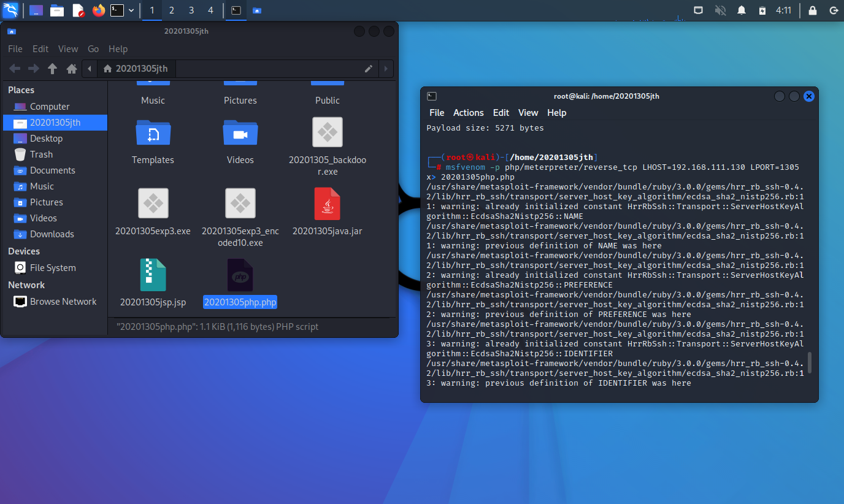This screenshot has width=844, height=504.
Task: Lock the screen with the padlock icon
Action: pyautogui.click(x=813, y=10)
